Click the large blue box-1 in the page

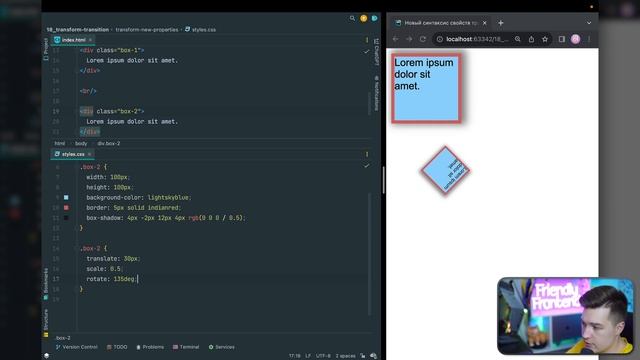tap(427, 88)
